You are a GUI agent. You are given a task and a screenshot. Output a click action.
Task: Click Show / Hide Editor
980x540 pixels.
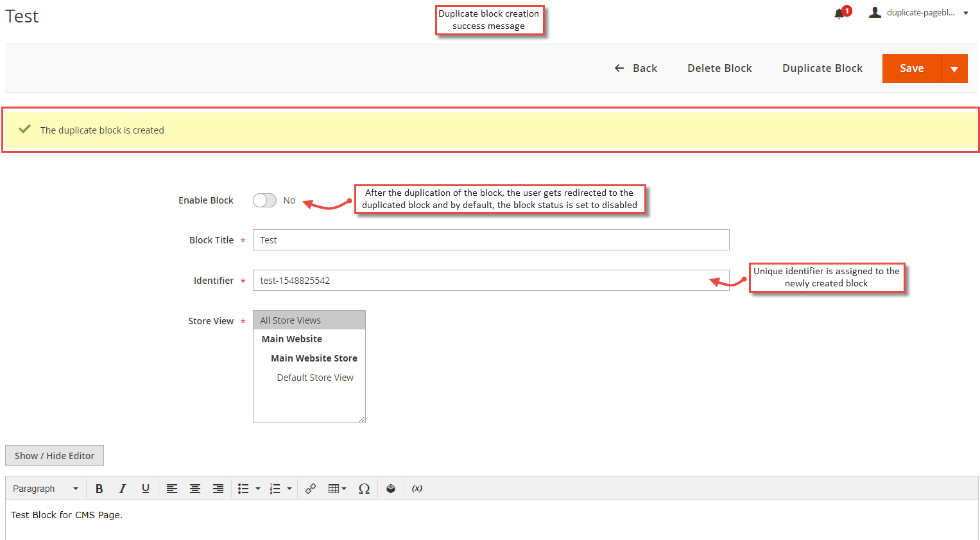[54, 455]
